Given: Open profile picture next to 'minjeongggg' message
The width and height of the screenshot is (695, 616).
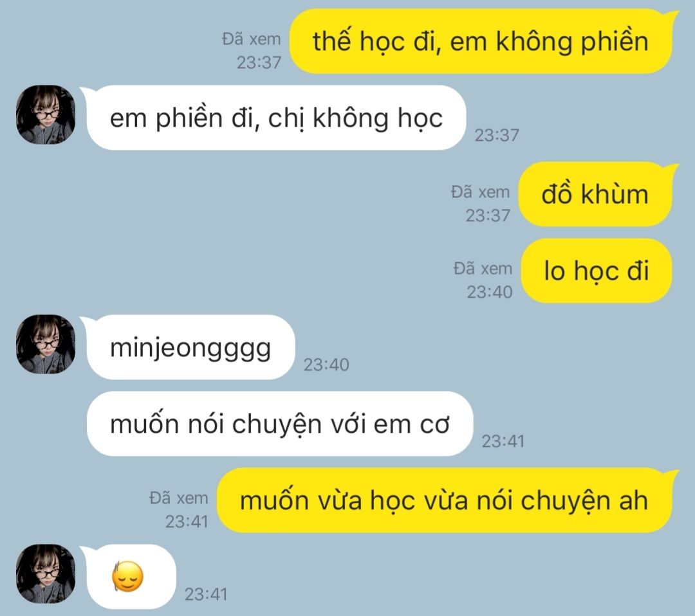Looking at the screenshot, I should (46, 344).
